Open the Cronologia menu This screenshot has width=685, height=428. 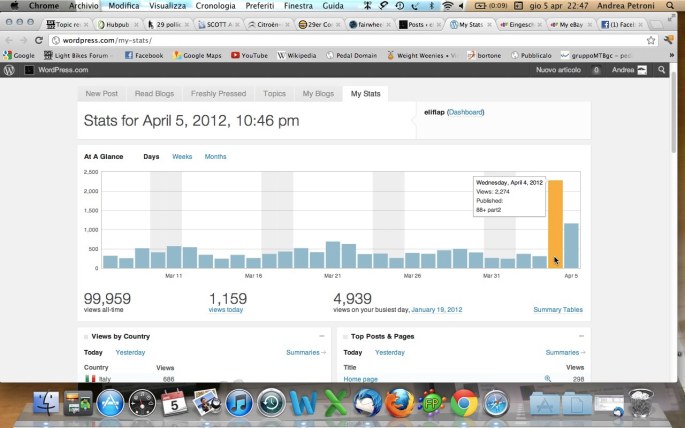(x=214, y=6)
